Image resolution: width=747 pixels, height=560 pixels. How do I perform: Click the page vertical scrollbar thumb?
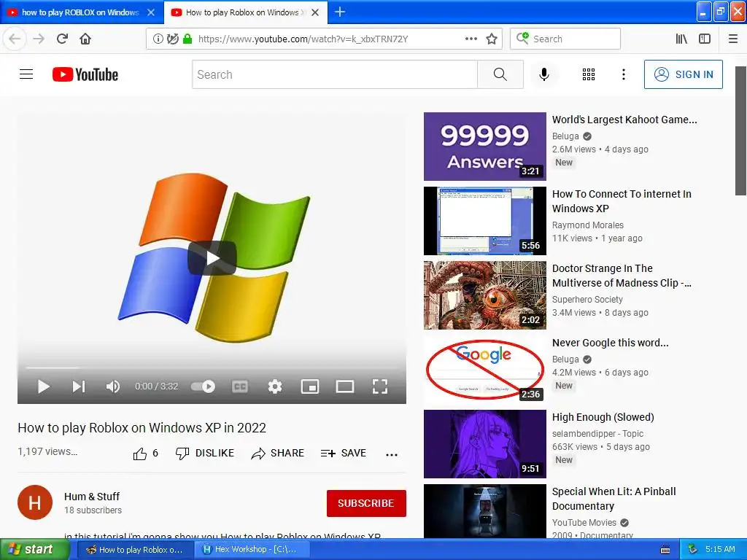(x=741, y=131)
